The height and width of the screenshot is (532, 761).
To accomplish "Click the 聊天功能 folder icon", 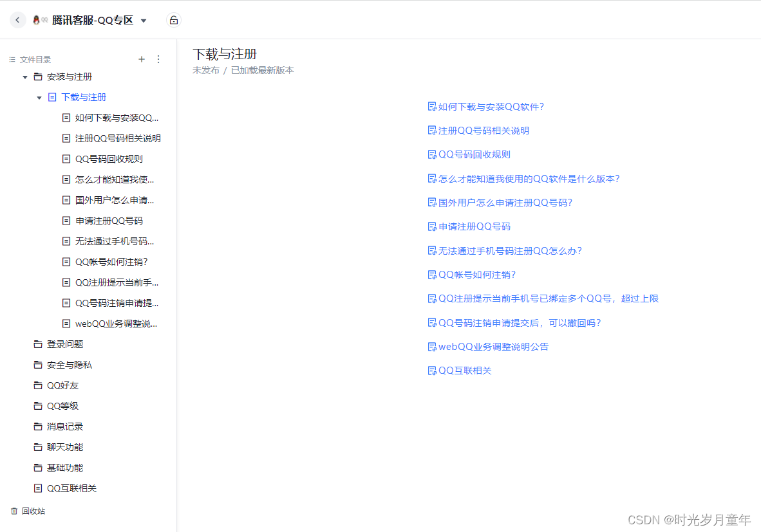I will tap(38, 447).
